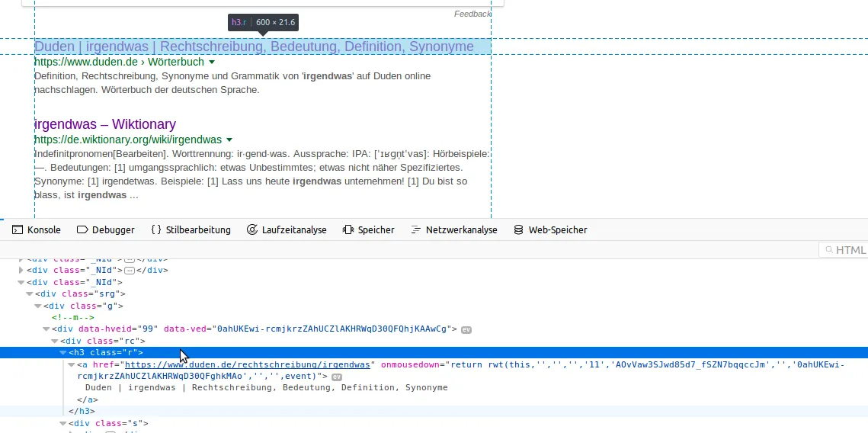The image size is (868, 433).
Task: Open the Web-Speicher tab
Action: (x=550, y=229)
